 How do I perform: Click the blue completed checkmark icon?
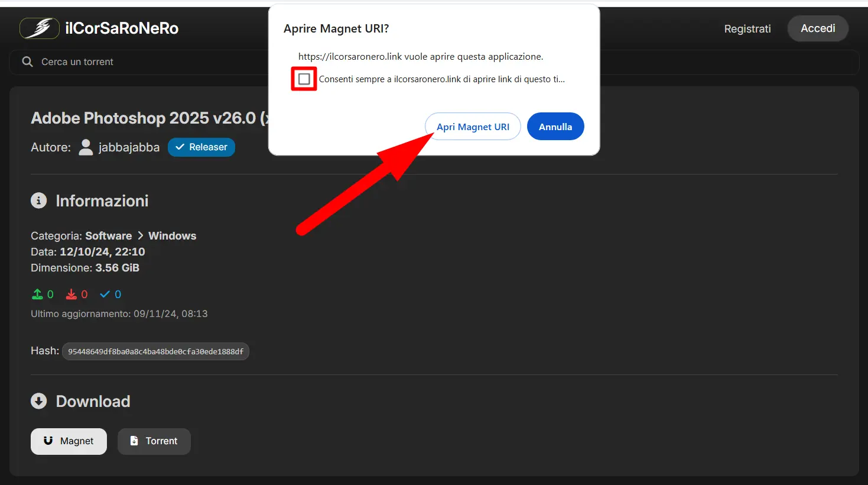(105, 294)
